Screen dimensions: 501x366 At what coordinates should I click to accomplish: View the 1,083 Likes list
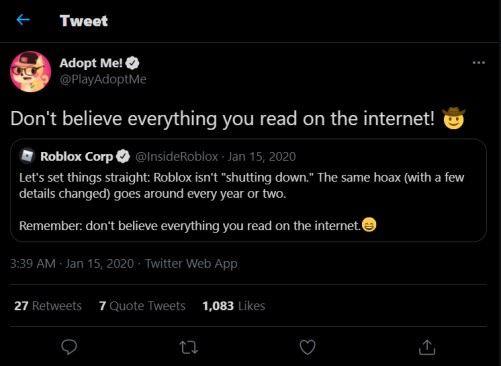[x=234, y=306]
